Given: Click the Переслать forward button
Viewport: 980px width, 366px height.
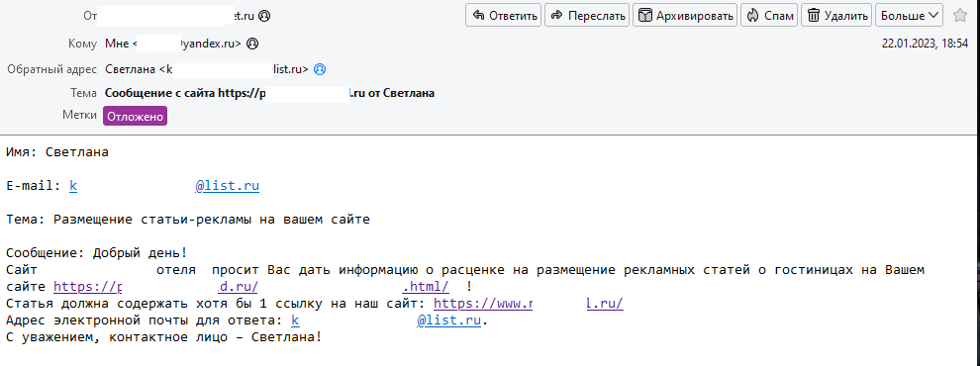Looking at the screenshot, I should pyautogui.click(x=587, y=16).
